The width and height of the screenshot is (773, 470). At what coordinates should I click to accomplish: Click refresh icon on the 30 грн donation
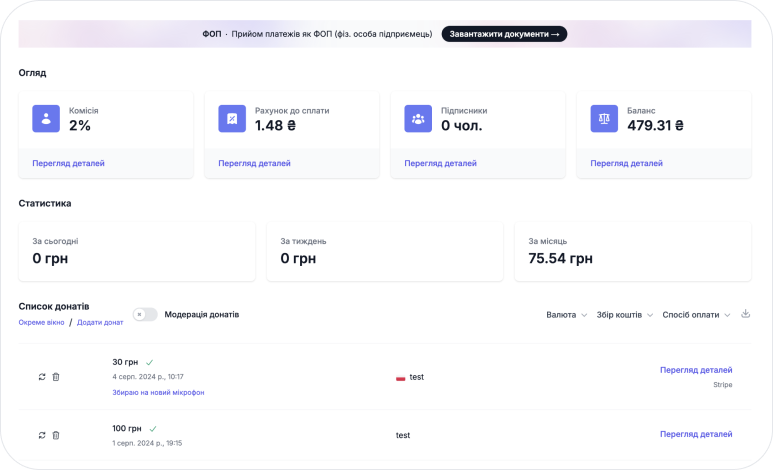coord(42,377)
